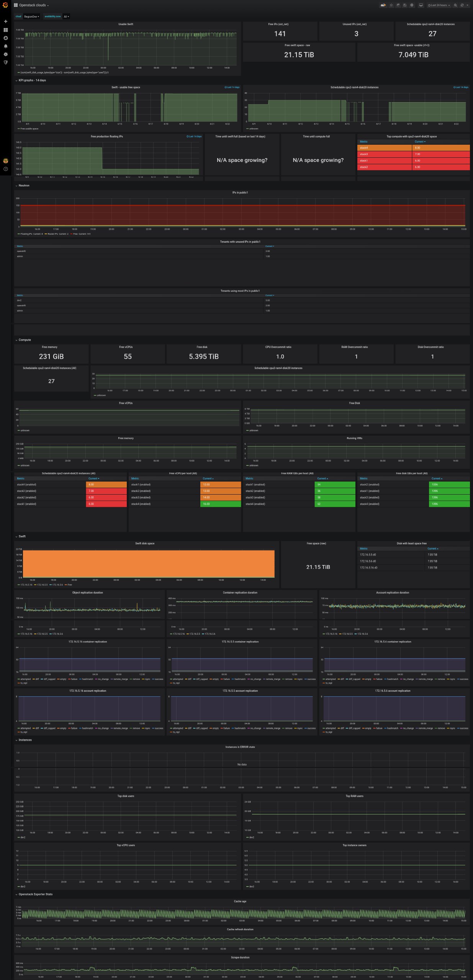Open the Create plus menu in sidebar
Screen dimensions: 473x980
tap(5, 21)
